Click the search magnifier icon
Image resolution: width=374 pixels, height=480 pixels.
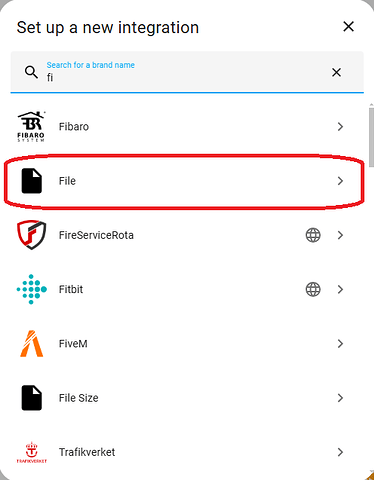pos(31,72)
